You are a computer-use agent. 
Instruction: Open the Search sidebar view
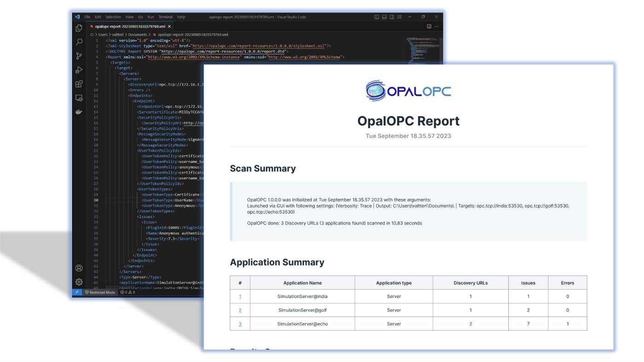79,42
